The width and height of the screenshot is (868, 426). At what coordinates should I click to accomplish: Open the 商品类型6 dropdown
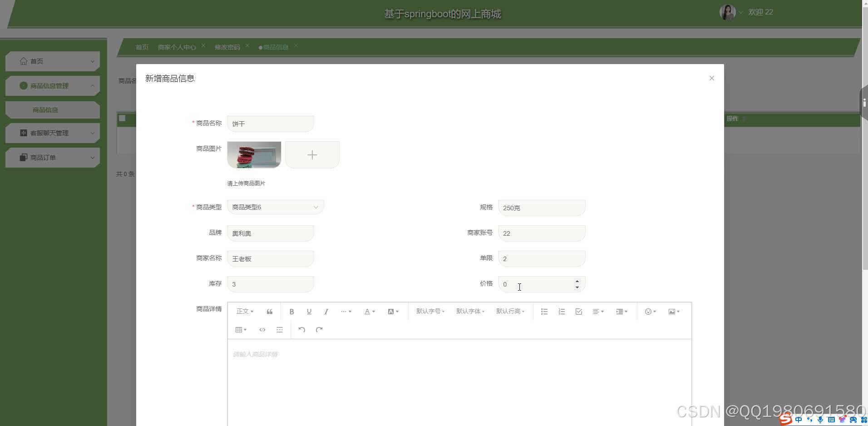click(x=275, y=207)
